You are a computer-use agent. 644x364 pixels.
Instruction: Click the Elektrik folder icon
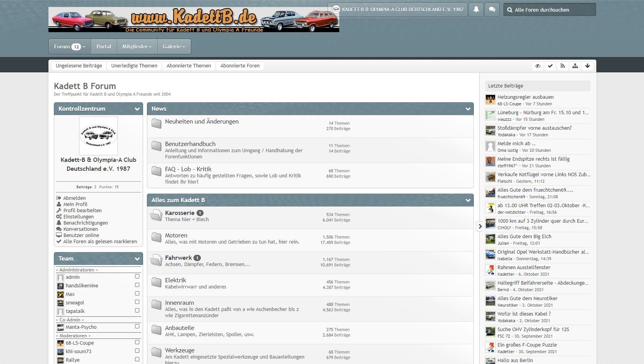156,282
